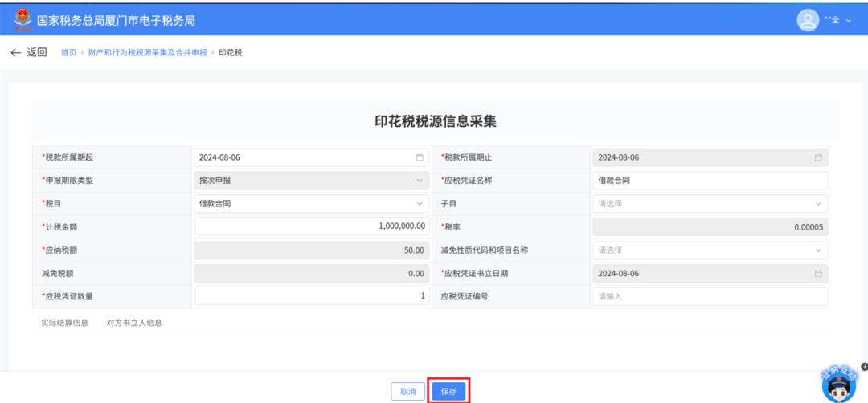Open the 首页 breadcrumb link
Image resolution: width=868 pixels, height=403 pixels.
coord(68,52)
